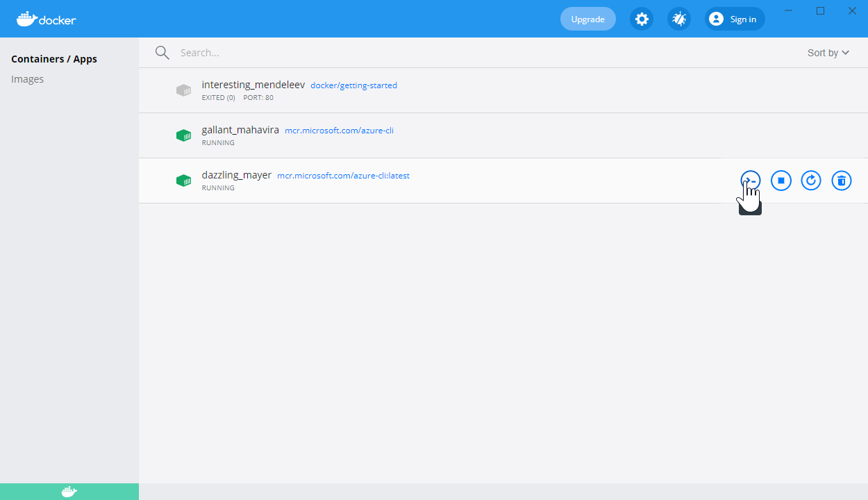Click RUNNING status under dazzling_mayer
The width and height of the screenshot is (868, 500).
click(x=218, y=188)
